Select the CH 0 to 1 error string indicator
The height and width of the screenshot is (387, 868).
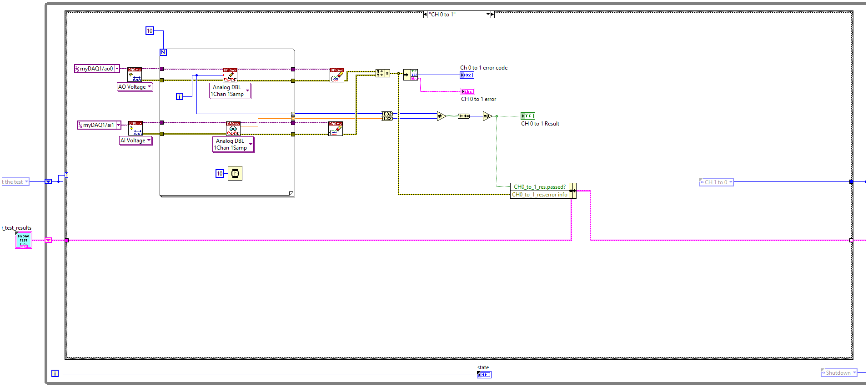(x=468, y=91)
